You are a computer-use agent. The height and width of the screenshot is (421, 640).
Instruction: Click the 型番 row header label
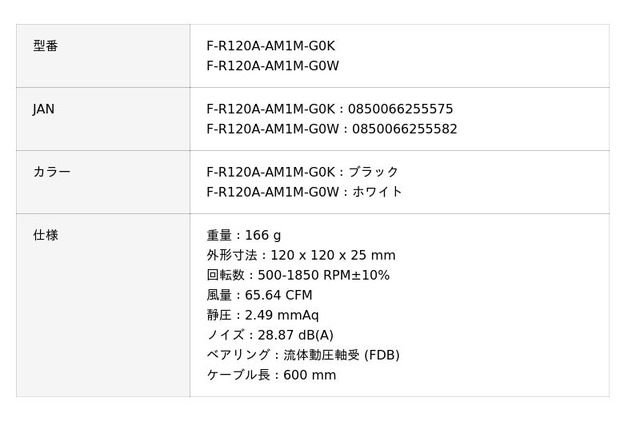pos(45,46)
